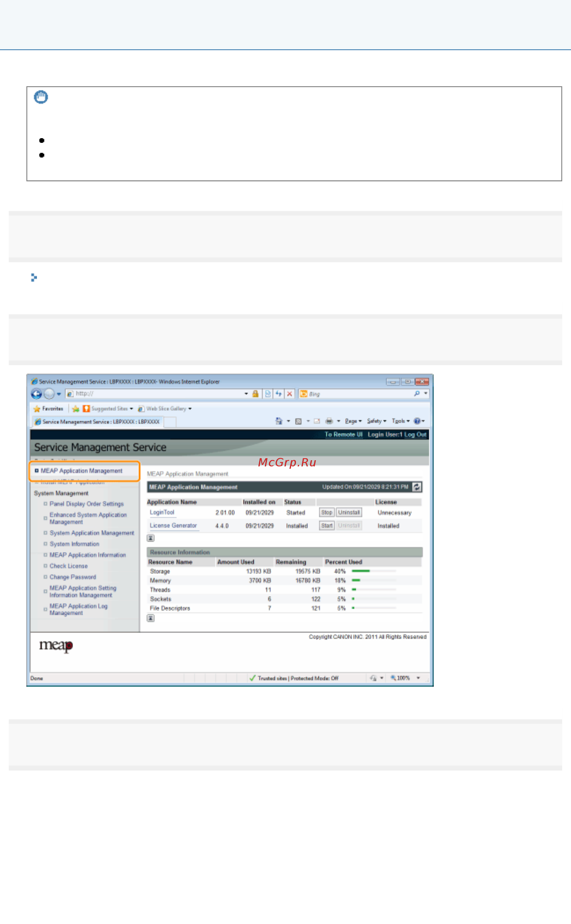Open the Tools menu

click(x=400, y=421)
